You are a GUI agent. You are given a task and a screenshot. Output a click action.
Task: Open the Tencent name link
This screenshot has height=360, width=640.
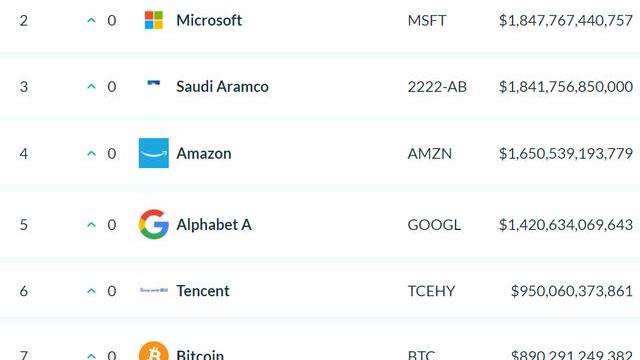click(203, 291)
